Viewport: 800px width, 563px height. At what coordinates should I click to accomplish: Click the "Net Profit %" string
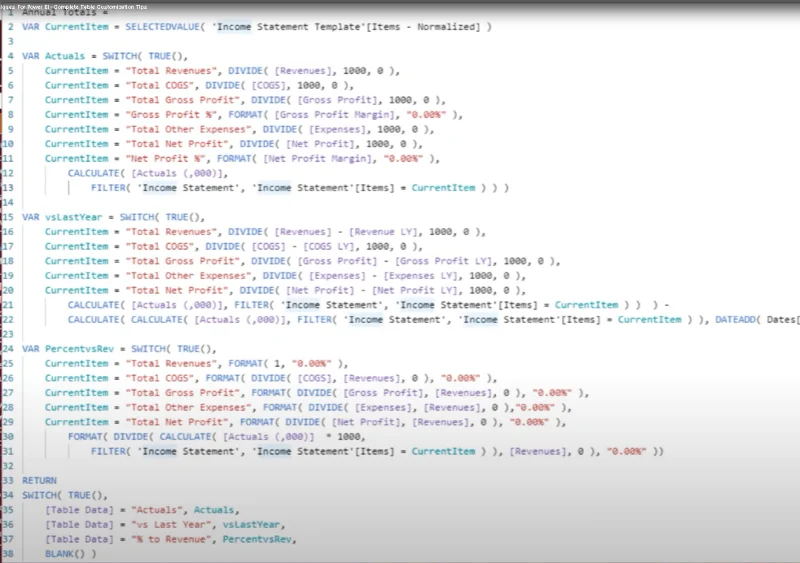pos(165,159)
